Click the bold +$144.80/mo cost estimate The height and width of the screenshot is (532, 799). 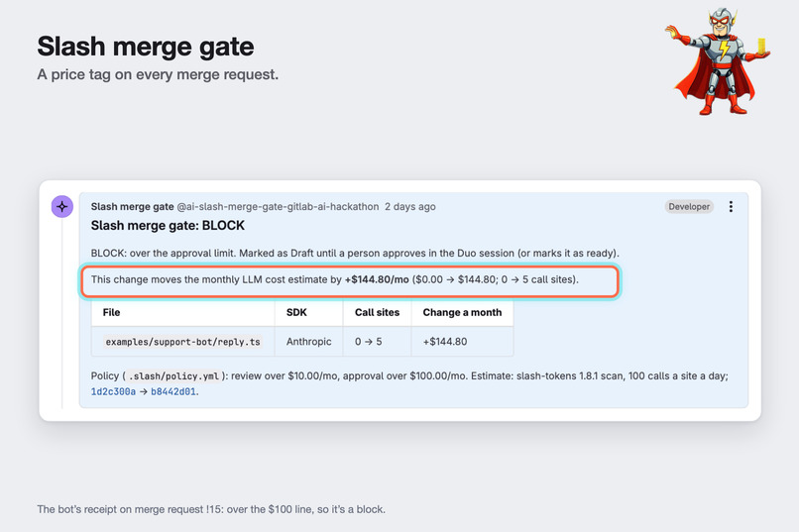[377, 279]
